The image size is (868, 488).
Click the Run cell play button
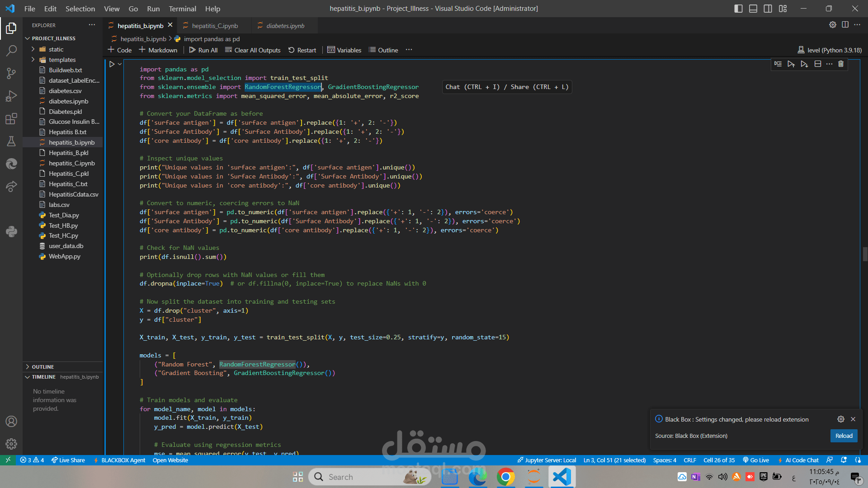tap(112, 64)
